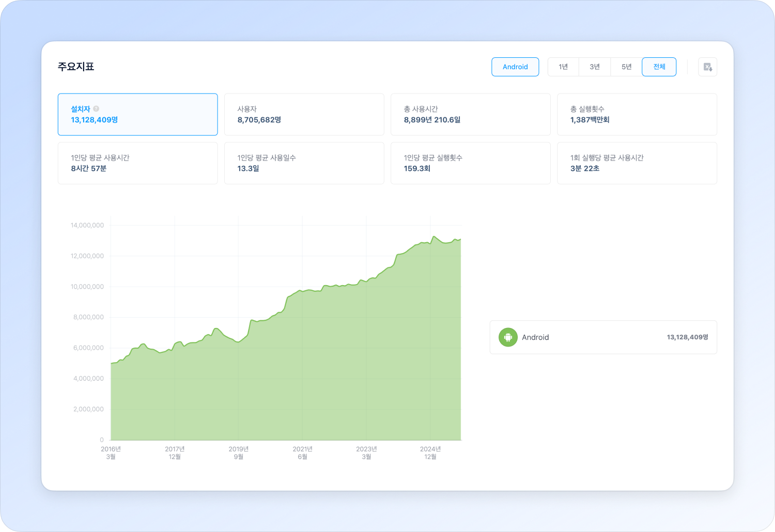Screen dimensions: 775x532
Task: Select the 1인당 평균 사용일수 card
Action: pos(304,163)
